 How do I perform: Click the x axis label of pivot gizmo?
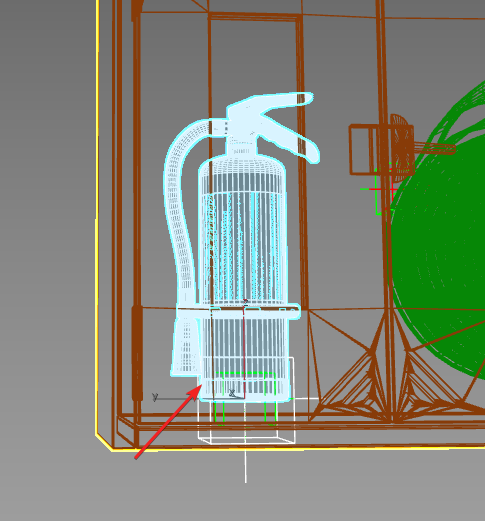tap(232, 393)
